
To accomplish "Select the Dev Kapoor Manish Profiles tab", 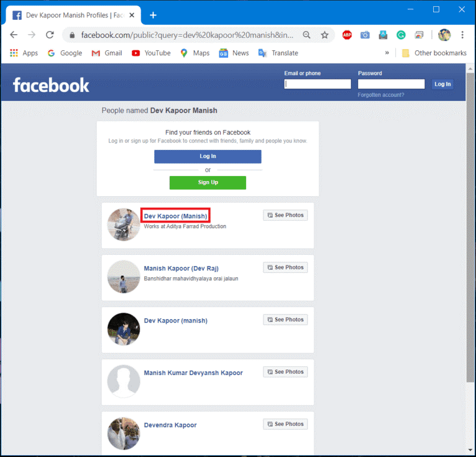I will coord(73,15).
